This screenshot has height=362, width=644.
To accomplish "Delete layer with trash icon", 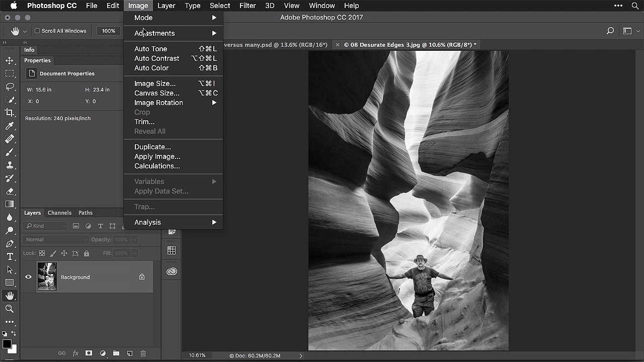I will click(143, 353).
